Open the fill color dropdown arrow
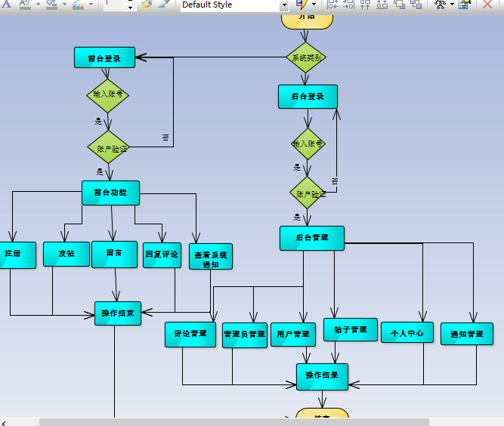The height and width of the screenshot is (426, 504). [65, 5]
